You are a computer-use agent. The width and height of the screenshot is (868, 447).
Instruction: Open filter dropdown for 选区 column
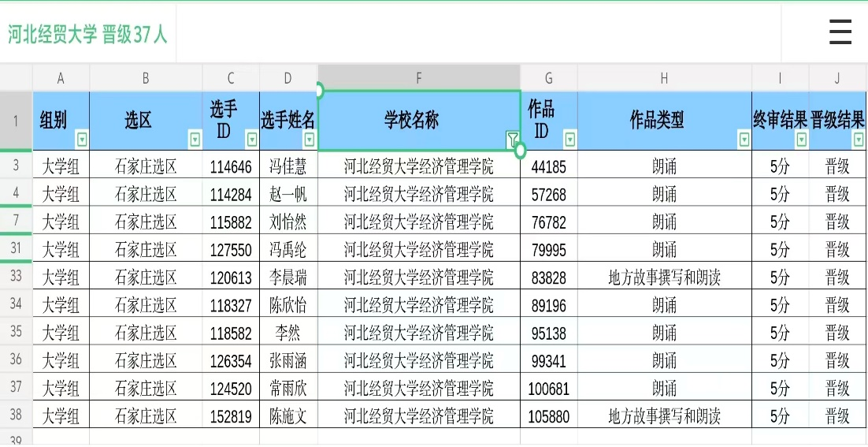coord(195,140)
